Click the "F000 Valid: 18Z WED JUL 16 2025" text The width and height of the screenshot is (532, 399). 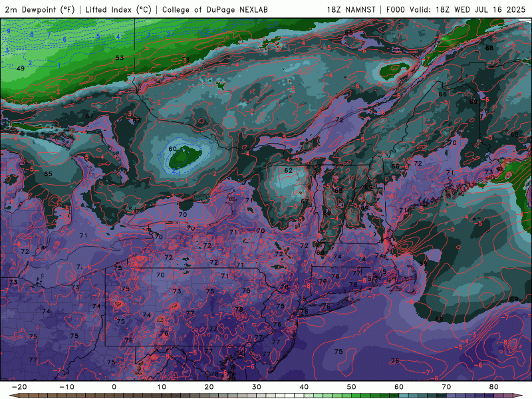(456, 9)
